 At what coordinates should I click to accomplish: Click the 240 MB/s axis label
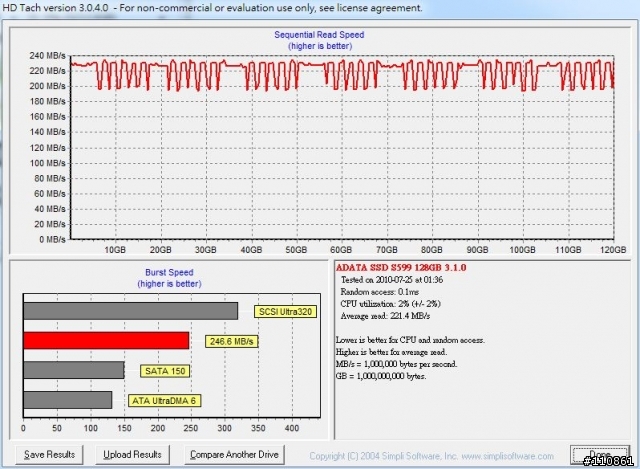click(x=47, y=56)
